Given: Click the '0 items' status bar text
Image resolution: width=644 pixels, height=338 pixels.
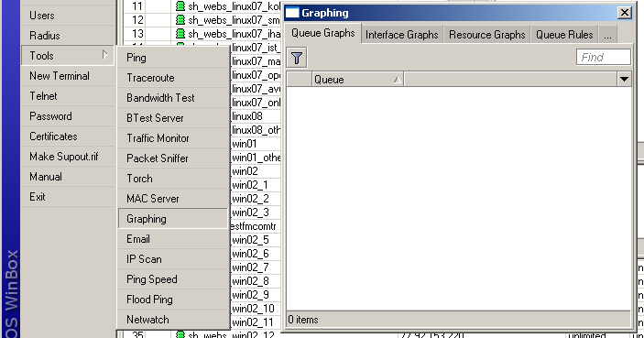Looking at the screenshot, I should 303,320.
